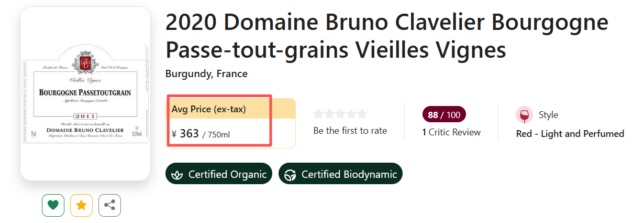644x223 pixels.
Task: Click the "Red - Light and Perfumed" style
Action: (570, 134)
